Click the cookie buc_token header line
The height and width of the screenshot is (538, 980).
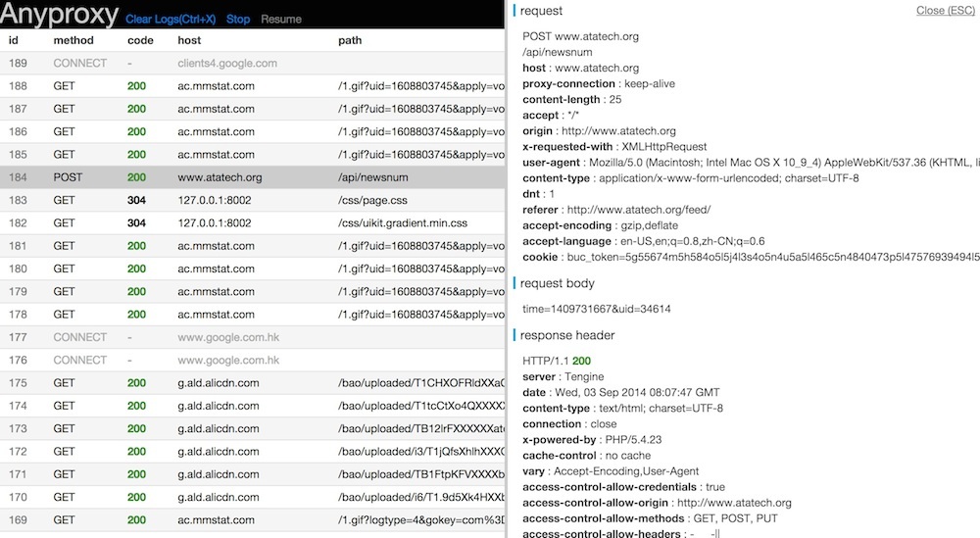click(x=751, y=257)
